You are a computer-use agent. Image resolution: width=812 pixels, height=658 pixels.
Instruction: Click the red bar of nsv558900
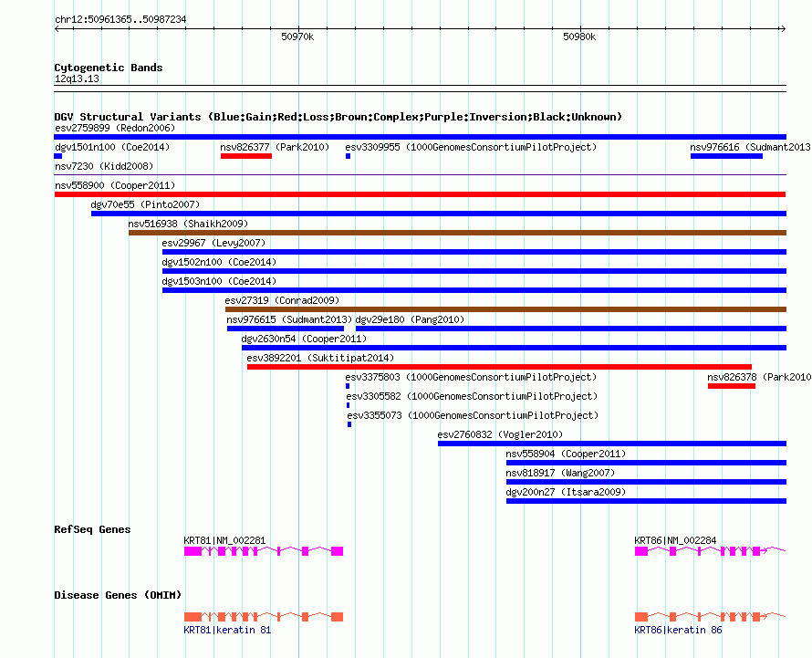(420, 194)
